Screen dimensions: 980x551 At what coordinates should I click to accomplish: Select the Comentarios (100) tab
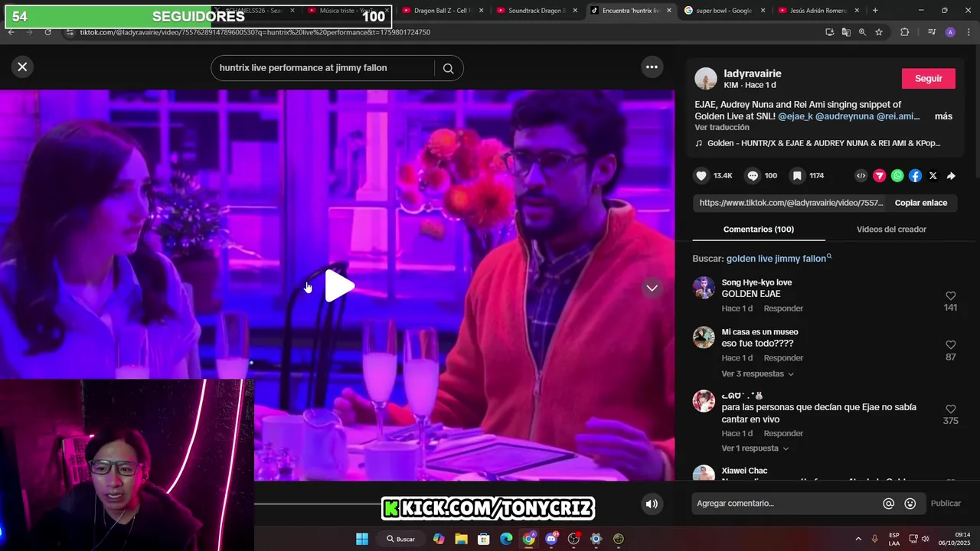pos(758,230)
